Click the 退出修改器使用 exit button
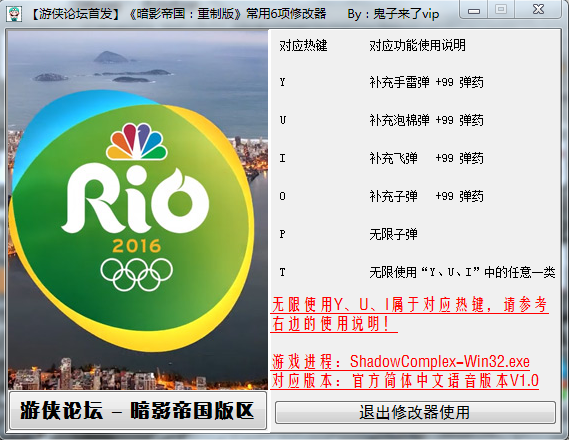Image resolution: width=569 pixels, height=440 pixels. point(415,412)
